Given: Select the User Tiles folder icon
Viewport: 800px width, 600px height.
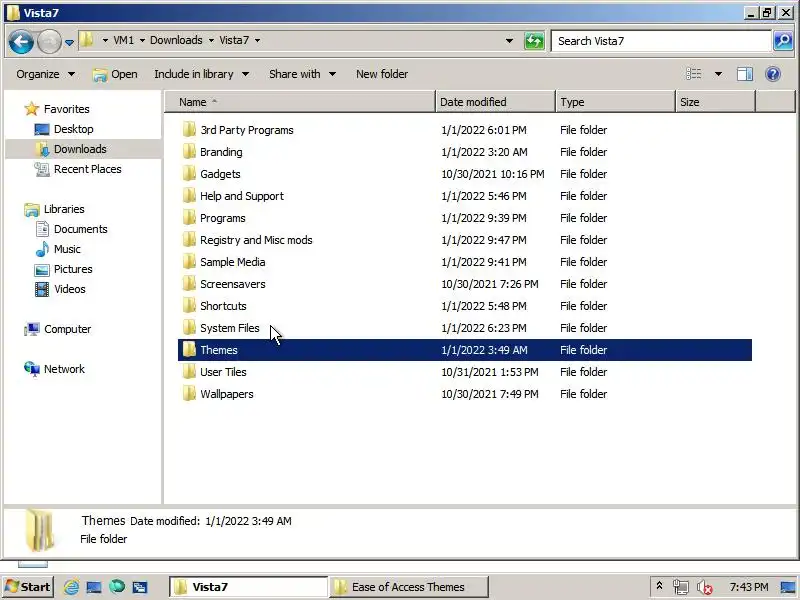Looking at the screenshot, I should coord(189,371).
